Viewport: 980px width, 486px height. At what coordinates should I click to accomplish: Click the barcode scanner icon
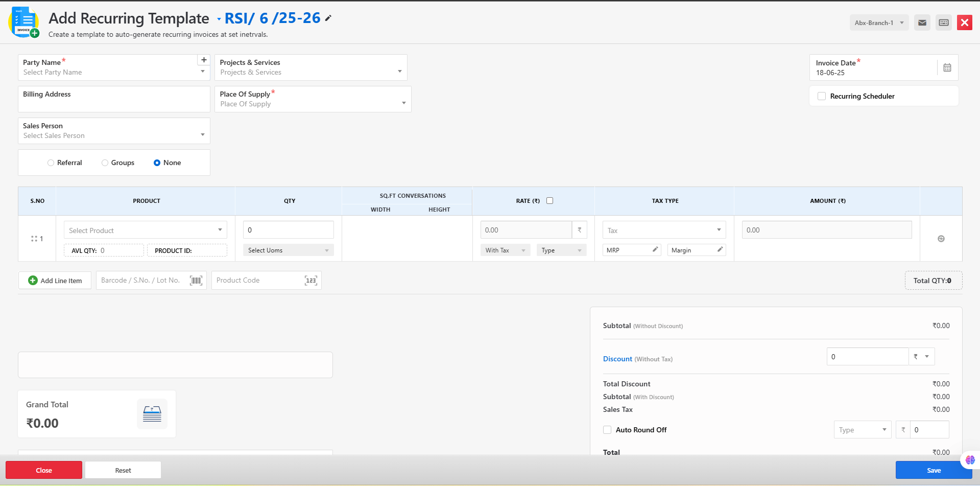[196, 281]
